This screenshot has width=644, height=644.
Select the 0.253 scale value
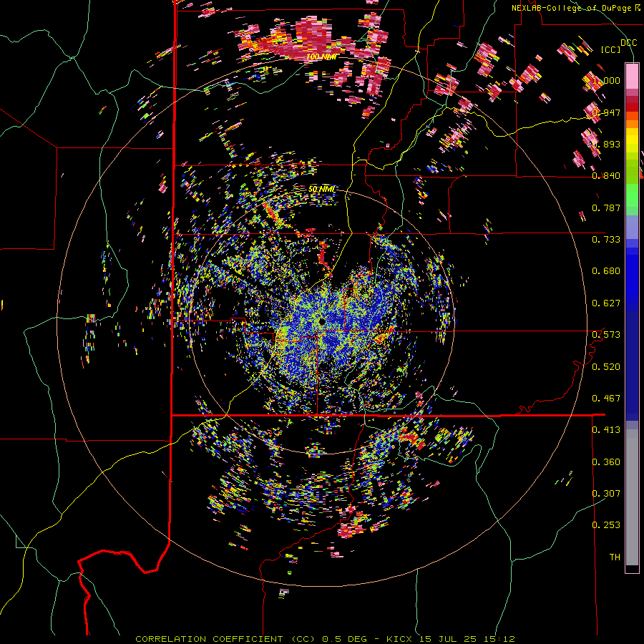click(606, 525)
